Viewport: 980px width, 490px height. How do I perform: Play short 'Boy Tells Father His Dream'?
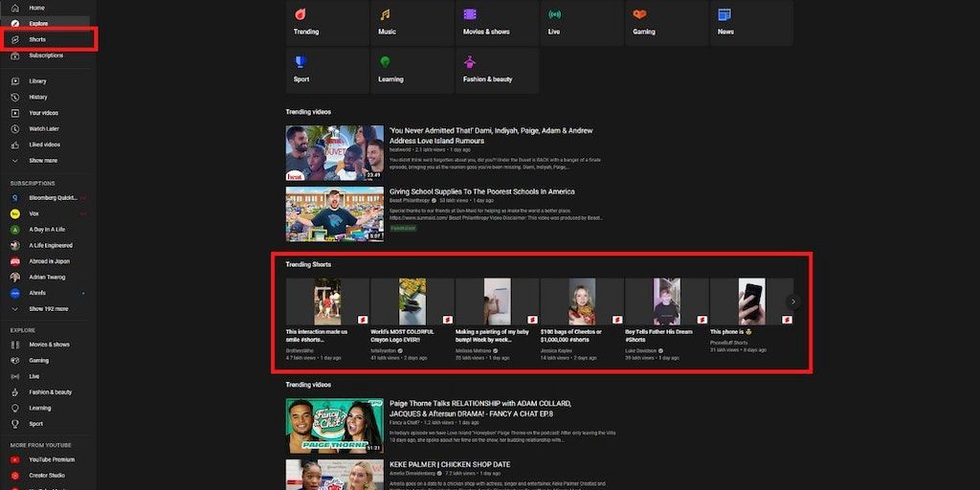point(667,301)
